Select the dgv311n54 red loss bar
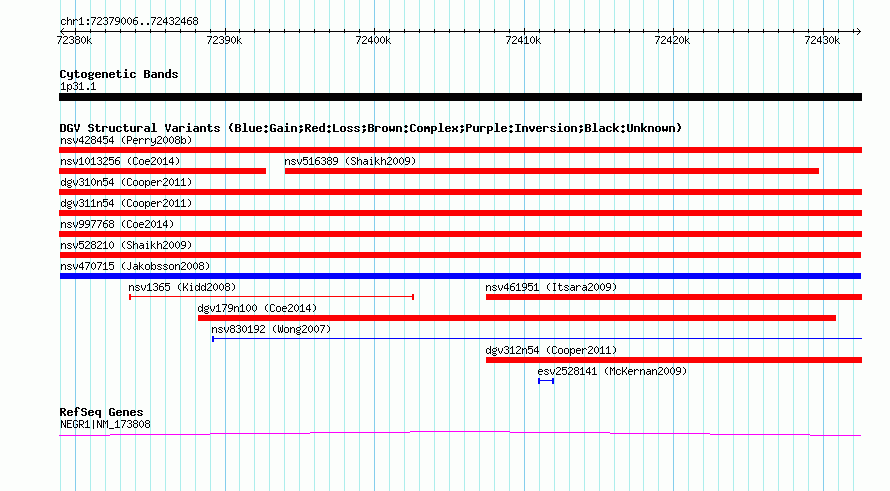 click(x=460, y=213)
